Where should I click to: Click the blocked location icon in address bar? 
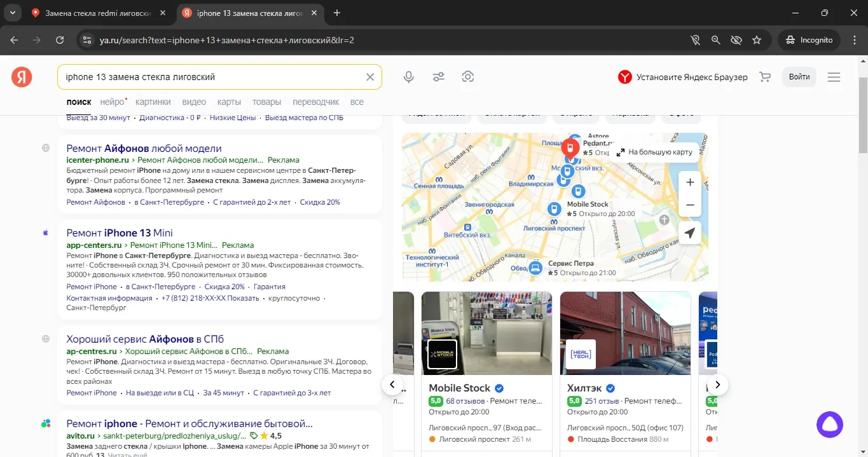[x=695, y=40]
